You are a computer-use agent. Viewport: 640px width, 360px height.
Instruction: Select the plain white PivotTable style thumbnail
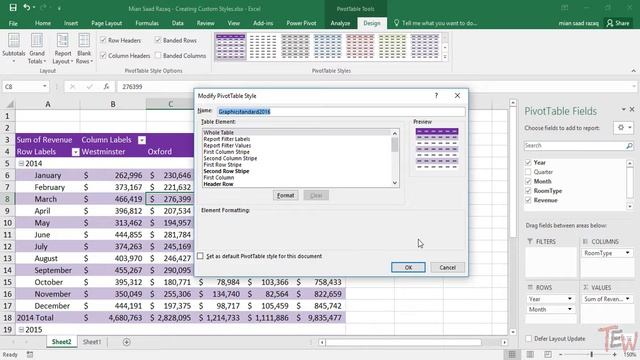click(262, 47)
